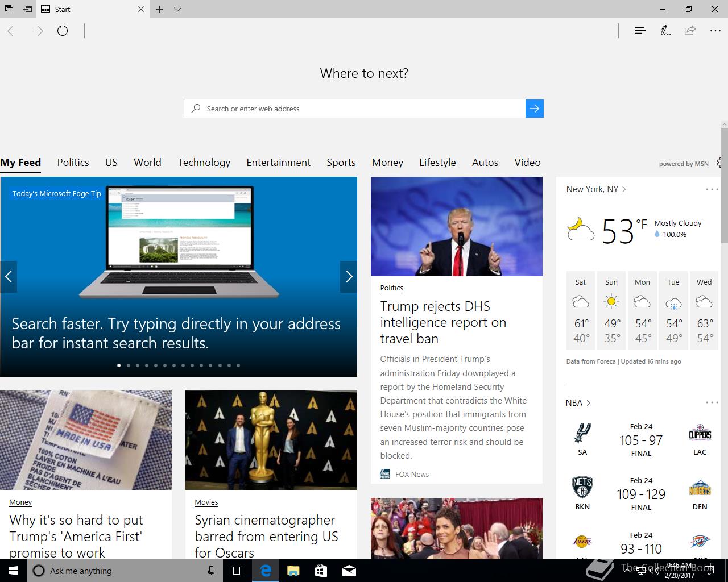Open LA Clippers team logo
Viewport: 728px width, 582px height.
coord(700,434)
